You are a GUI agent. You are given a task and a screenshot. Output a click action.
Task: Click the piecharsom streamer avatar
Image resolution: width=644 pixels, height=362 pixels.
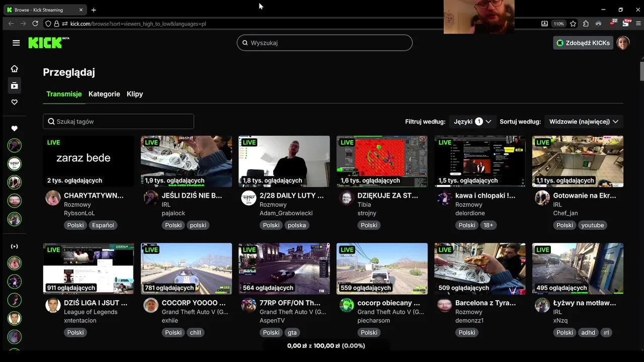(x=347, y=305)
